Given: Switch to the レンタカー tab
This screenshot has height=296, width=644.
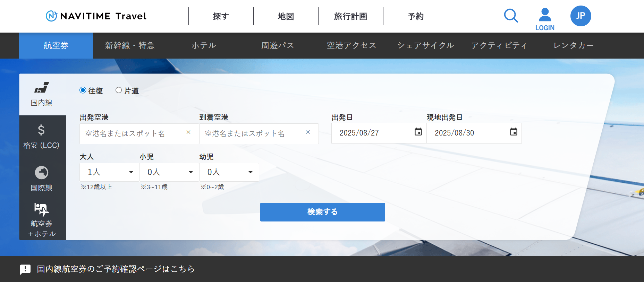Looking at the screenshot, I should coord(573,45).
